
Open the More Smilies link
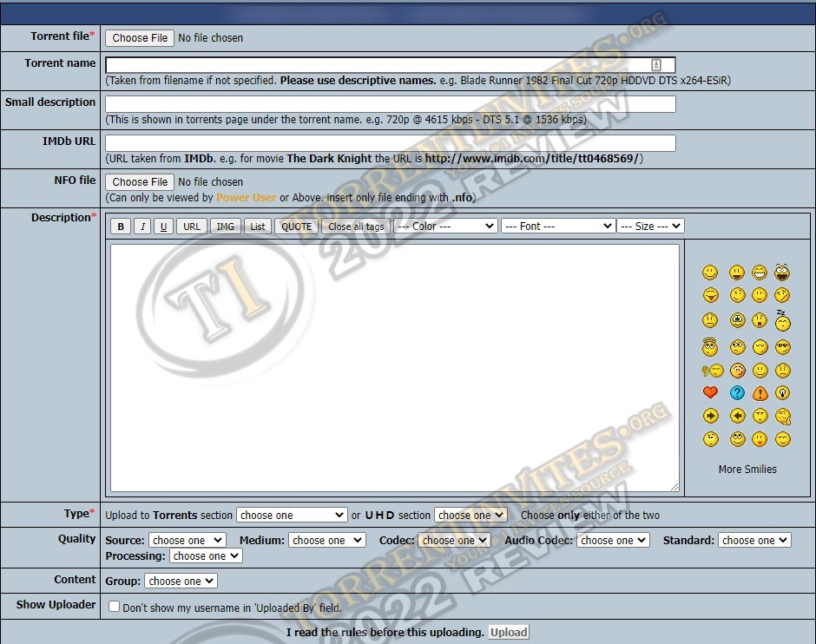tap(747, 469)
